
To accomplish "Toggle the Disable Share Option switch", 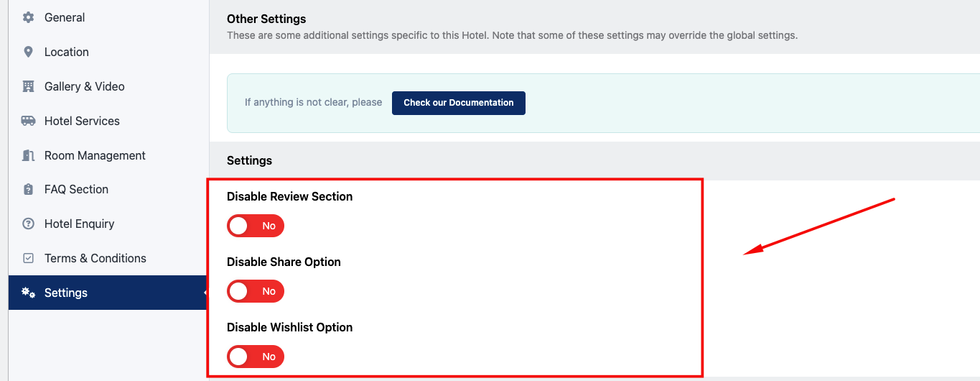I will 256,291.
